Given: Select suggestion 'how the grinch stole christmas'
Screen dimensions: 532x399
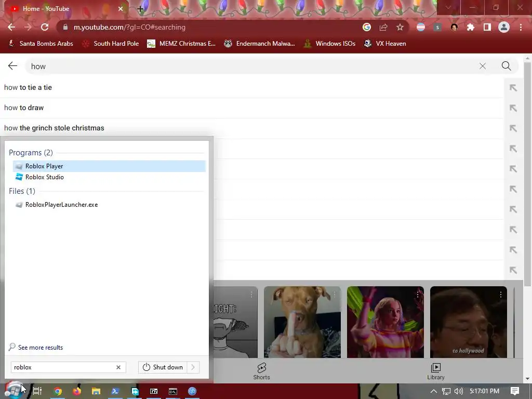Looking at the screenshot, I should pyautogui.click(x=251, y=128).
